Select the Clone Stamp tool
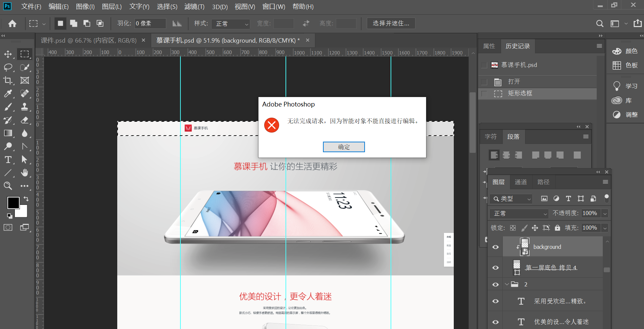Screen dimensions: 644x329 coord(24,107)
